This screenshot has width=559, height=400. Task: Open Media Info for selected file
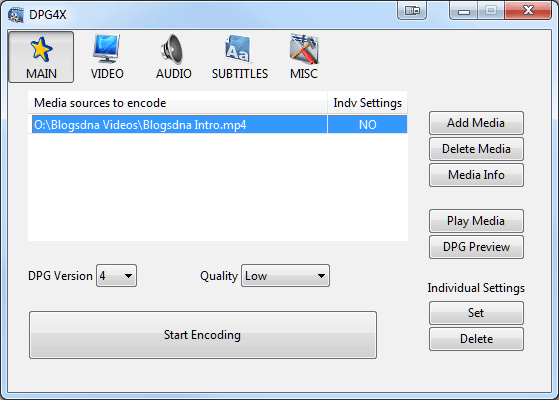coord(476,175)
